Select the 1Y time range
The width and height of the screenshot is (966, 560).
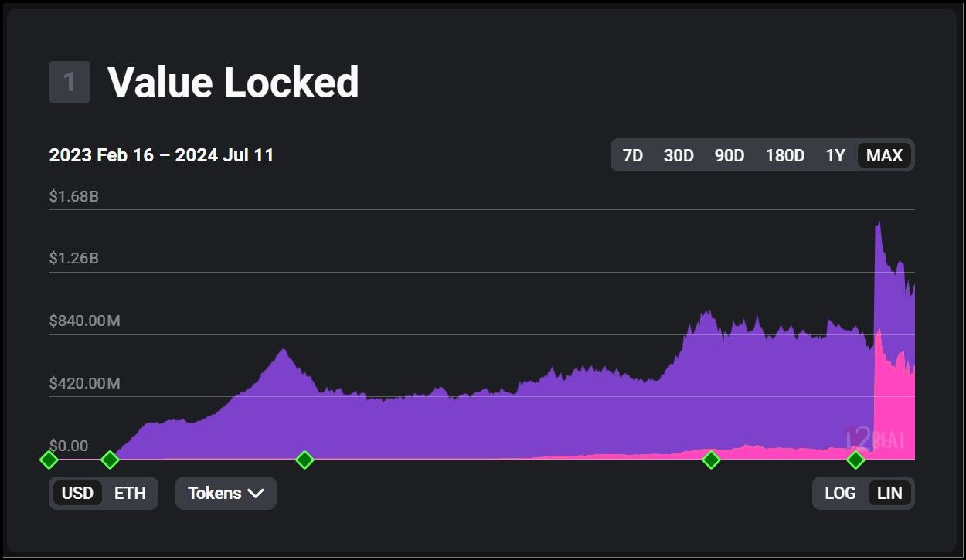pyautogui.click(x=835, y=155)
